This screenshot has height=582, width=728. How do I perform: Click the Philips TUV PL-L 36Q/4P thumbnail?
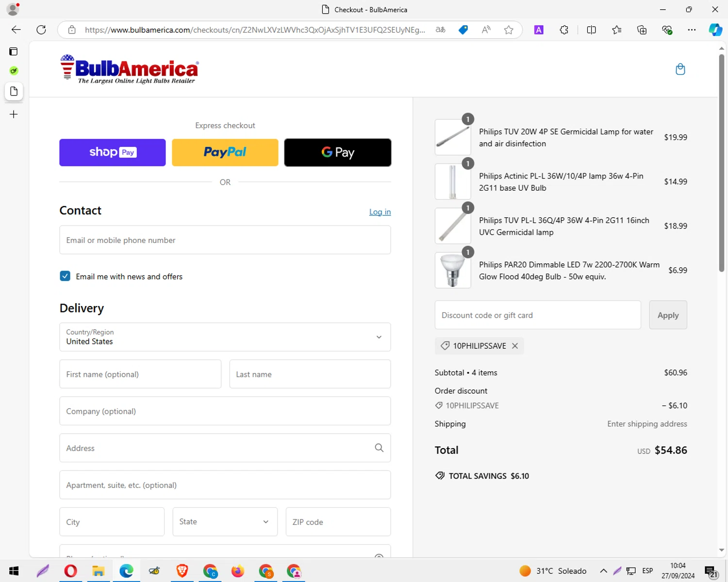[453, 226]
